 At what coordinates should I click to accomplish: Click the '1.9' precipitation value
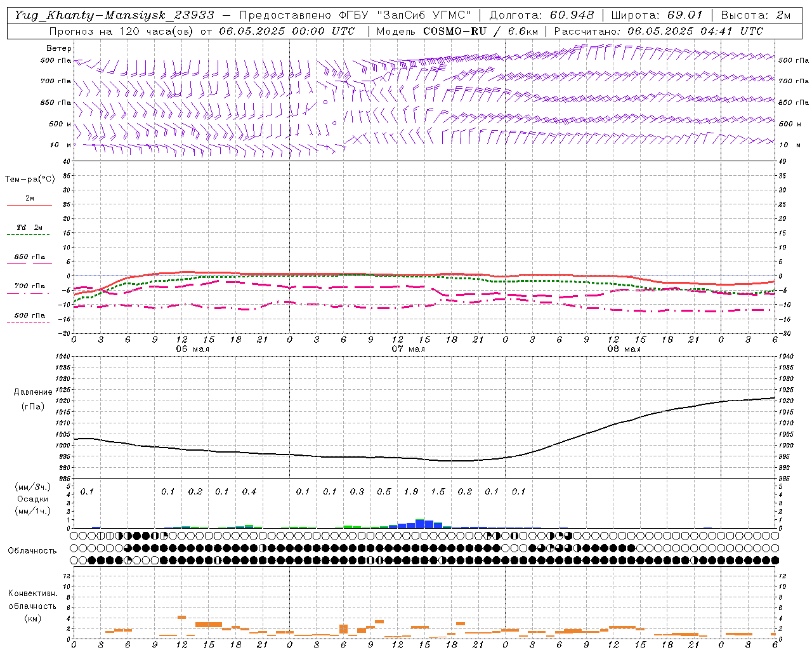click(x=411, y=491)
